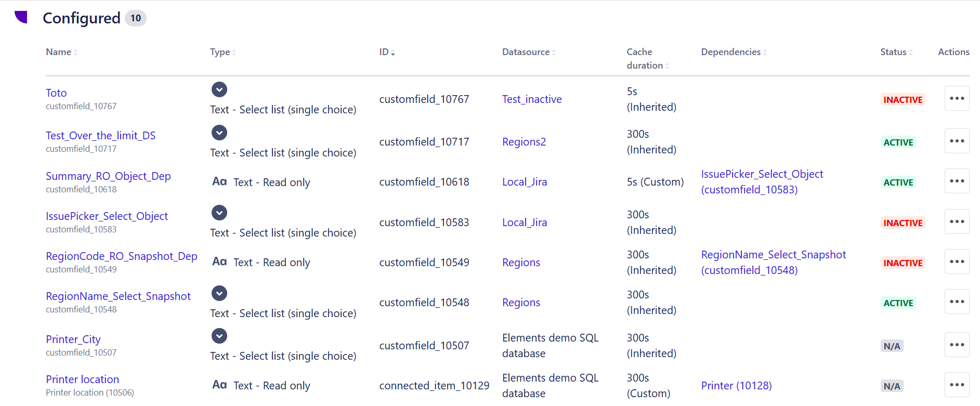Screen dimensions: 980x406
Task: Open the Printer (10128) dependency link
Action: [x=736, y=386]
